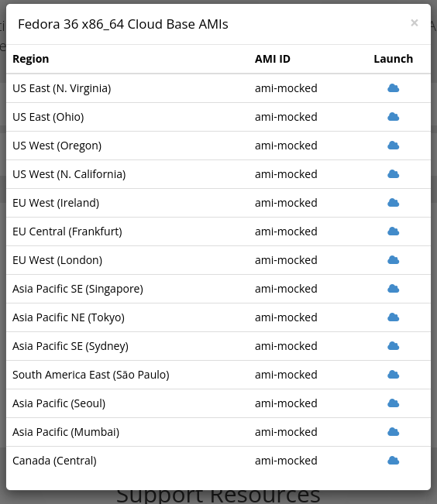Select the 'Asia Pacific (Mumbai)' region text
Screen dimensions: 437x504
pyautogui.click(x=66, y=432)
